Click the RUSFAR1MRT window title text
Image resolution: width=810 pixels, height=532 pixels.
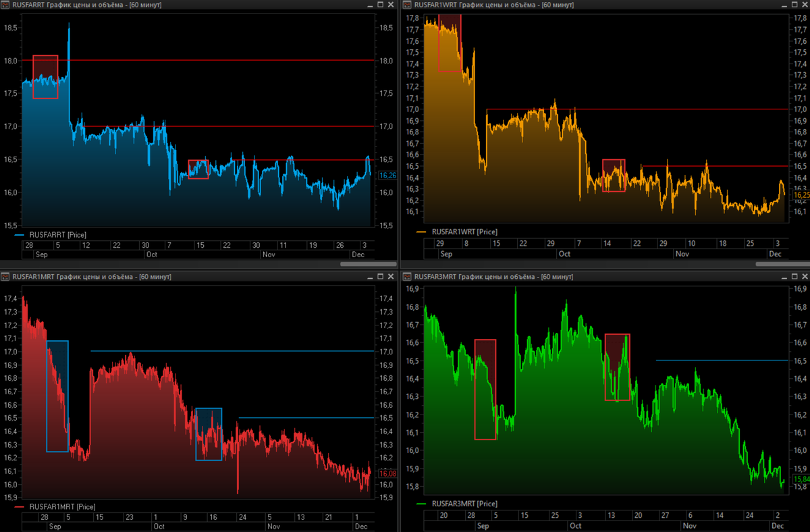93,276
